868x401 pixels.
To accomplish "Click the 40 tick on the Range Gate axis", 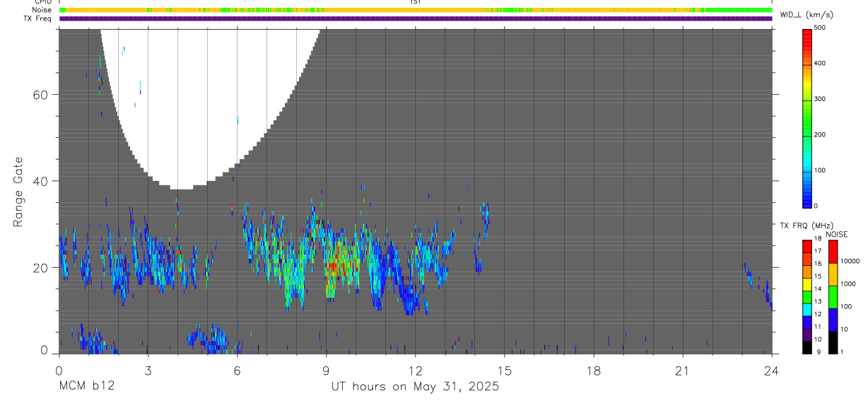I will [x=40, y=181].
